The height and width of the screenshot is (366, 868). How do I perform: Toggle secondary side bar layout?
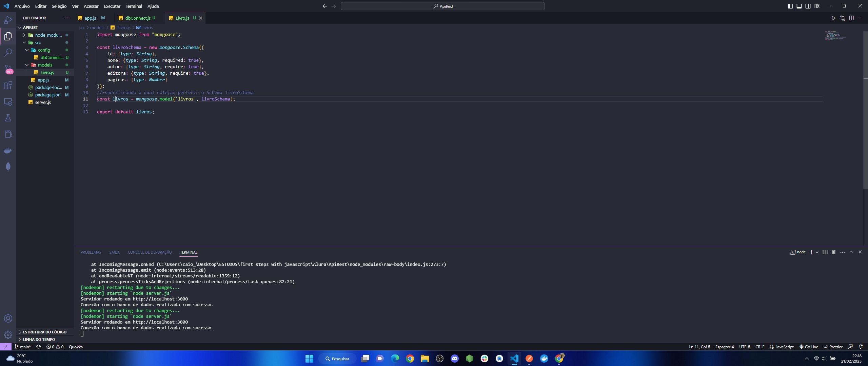808,6
